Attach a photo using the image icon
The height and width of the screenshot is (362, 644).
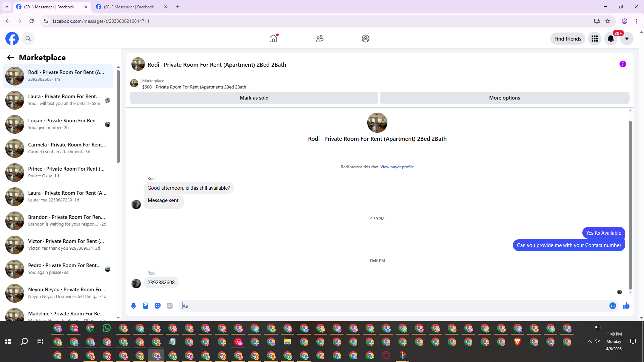tap(146, 306)
